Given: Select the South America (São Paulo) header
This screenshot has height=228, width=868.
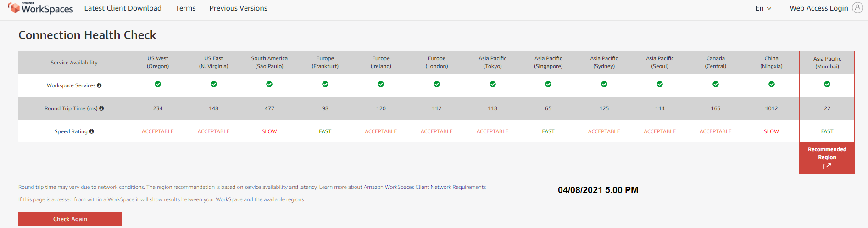Looking at the screenshot, I should click(x=269, y=62).
